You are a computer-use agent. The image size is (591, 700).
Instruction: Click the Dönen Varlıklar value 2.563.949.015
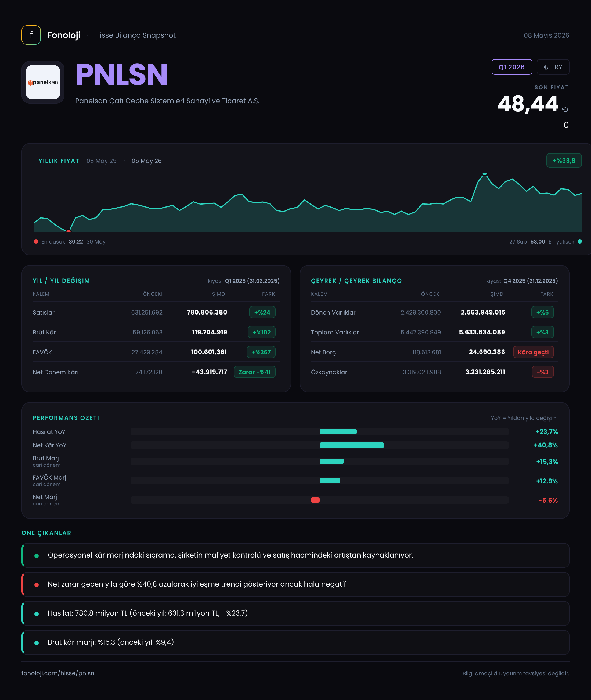[x=483, y=312]
